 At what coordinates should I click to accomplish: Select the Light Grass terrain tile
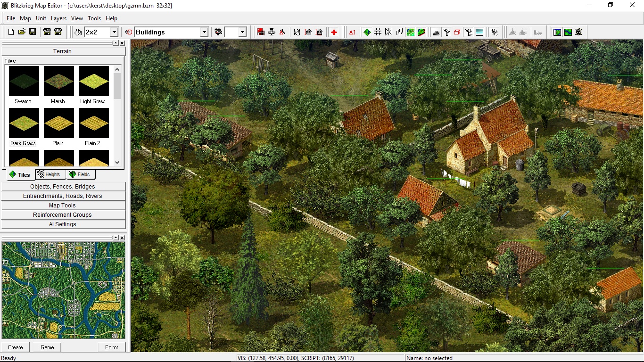coord(93,85)
